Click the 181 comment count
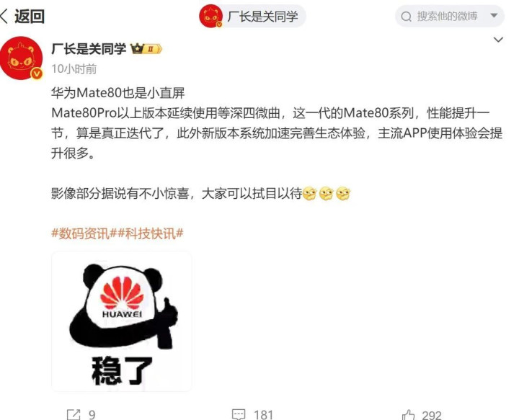Image resolution: width=519 pixels, height=420 pixels. point(263,415)
